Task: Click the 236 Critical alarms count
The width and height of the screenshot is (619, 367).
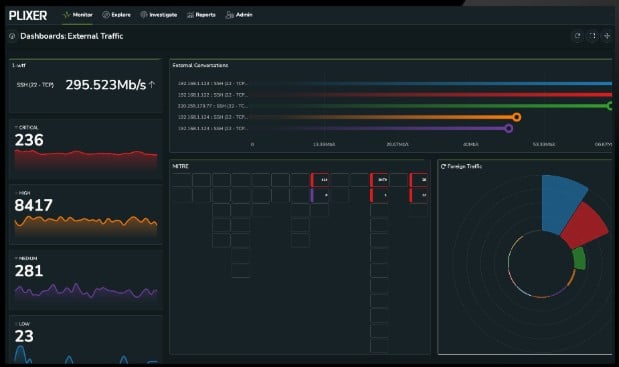Action: 29,140
